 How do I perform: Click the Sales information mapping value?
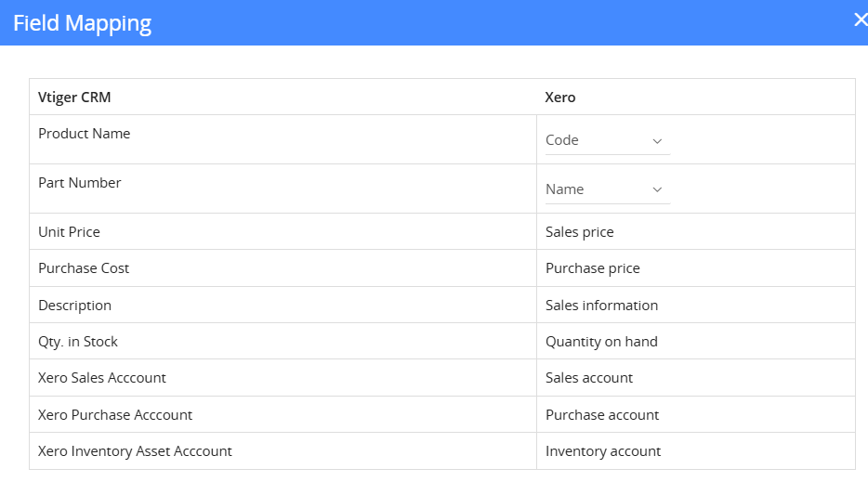[601, 305]
